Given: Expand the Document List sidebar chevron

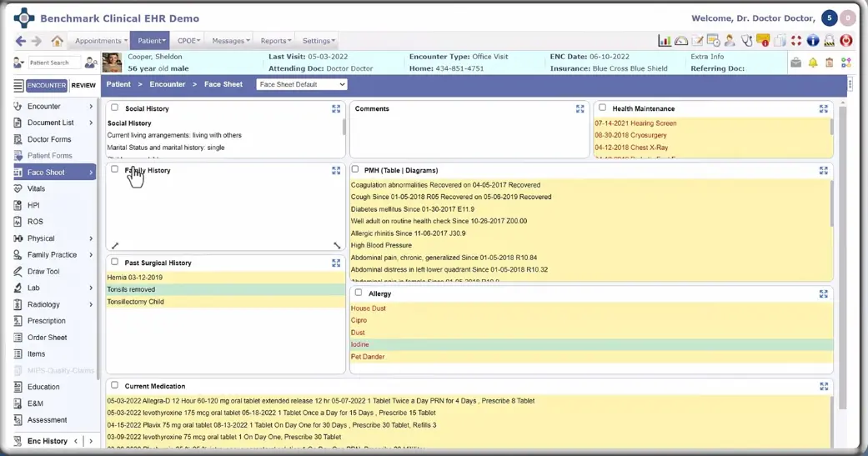Looking at the screenshot, I should click(x=91, y=123).
